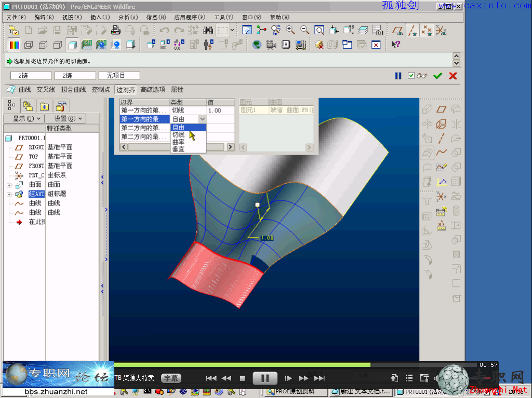Switch to wireframe display style

pyautogui.click(x=29, y=45)
